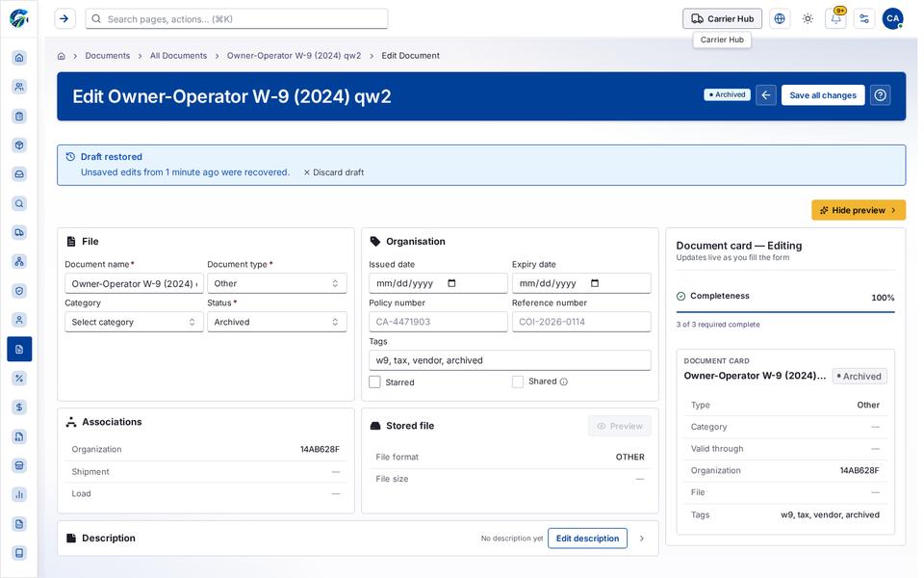Click Discard draft link
The image size is (924, 578).
pos(334,172)
